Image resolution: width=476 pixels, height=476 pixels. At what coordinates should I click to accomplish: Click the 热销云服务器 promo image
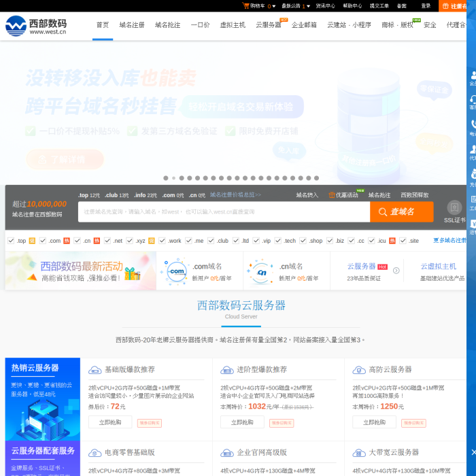coord(42,399)
